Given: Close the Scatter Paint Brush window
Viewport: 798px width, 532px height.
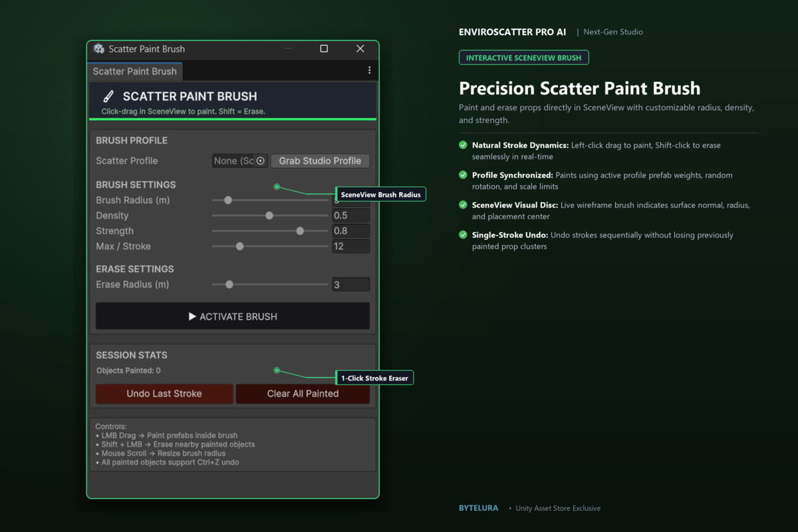Looking at the screenshot, I should (360, 49).
